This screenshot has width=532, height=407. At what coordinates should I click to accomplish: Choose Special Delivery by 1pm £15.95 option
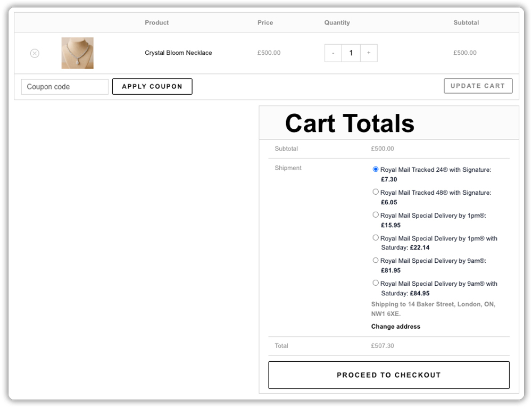click(x=375, y=215)
